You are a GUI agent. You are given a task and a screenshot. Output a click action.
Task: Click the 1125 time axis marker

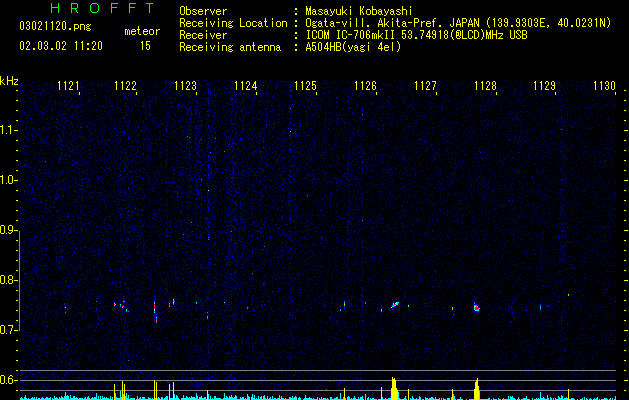pos(306,86)
